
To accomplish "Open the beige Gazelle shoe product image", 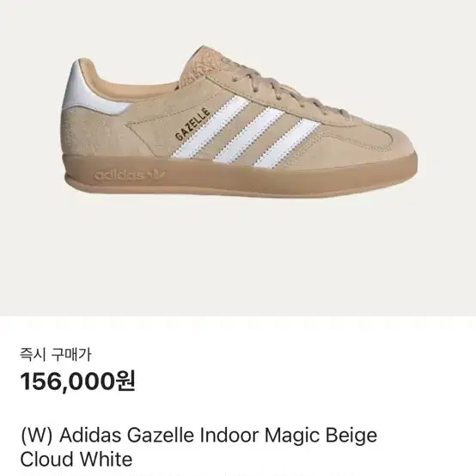I will 240,121.
